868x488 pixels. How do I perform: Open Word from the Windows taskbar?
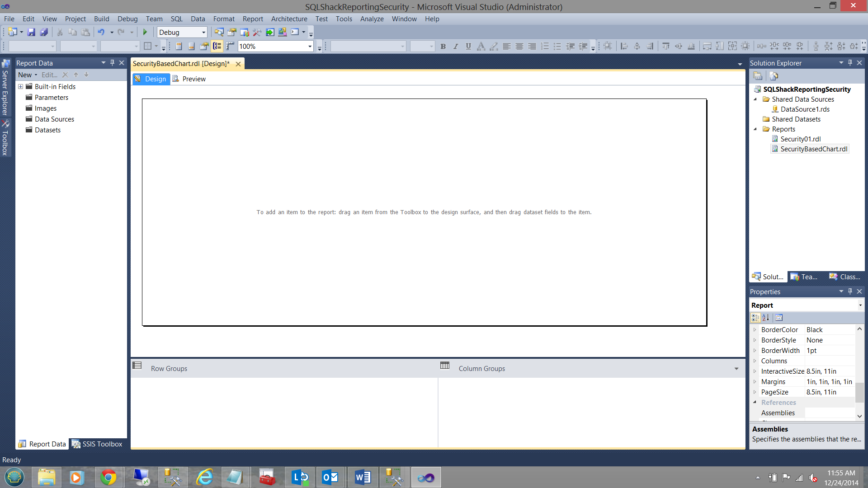pos(363,477)
